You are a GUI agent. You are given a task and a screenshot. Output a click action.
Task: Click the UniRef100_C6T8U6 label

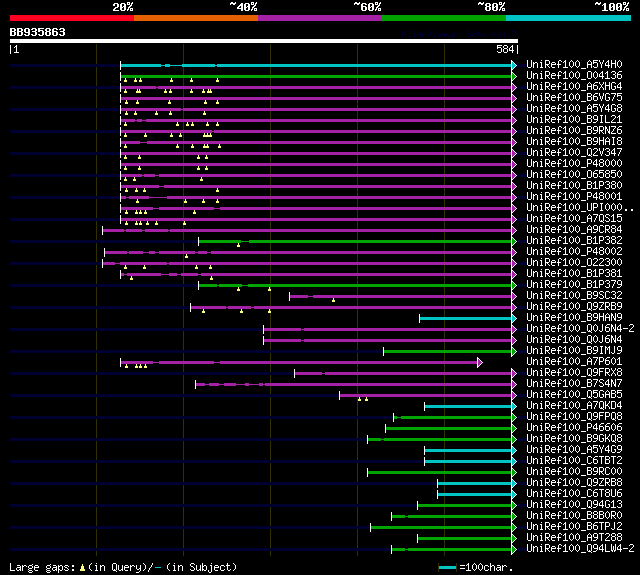click(574, 494)
